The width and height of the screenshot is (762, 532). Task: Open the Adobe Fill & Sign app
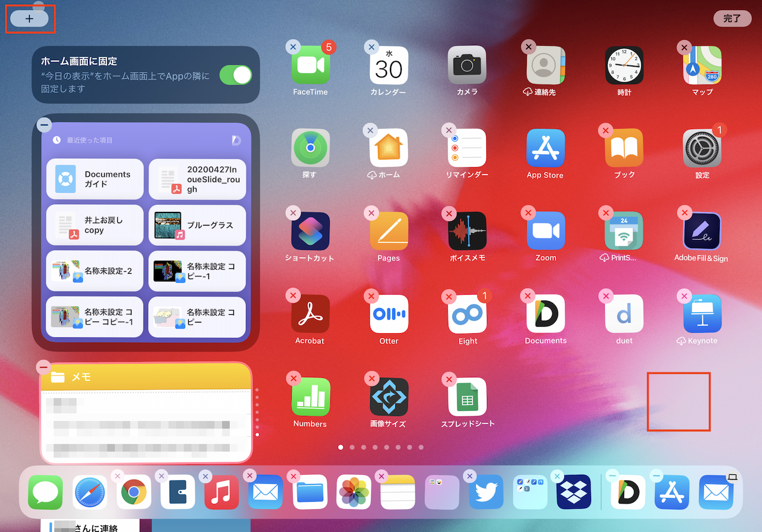point(702,231)
